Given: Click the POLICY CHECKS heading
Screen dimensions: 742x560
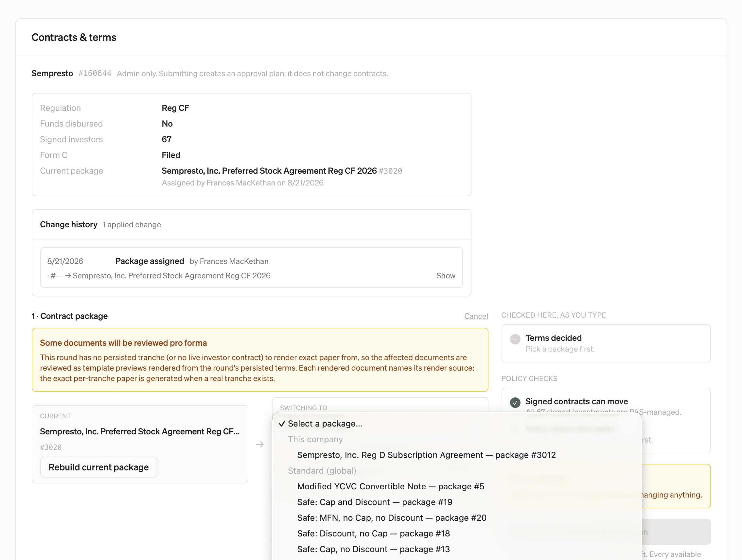Looking at the screenshot, I should (529, 378).
